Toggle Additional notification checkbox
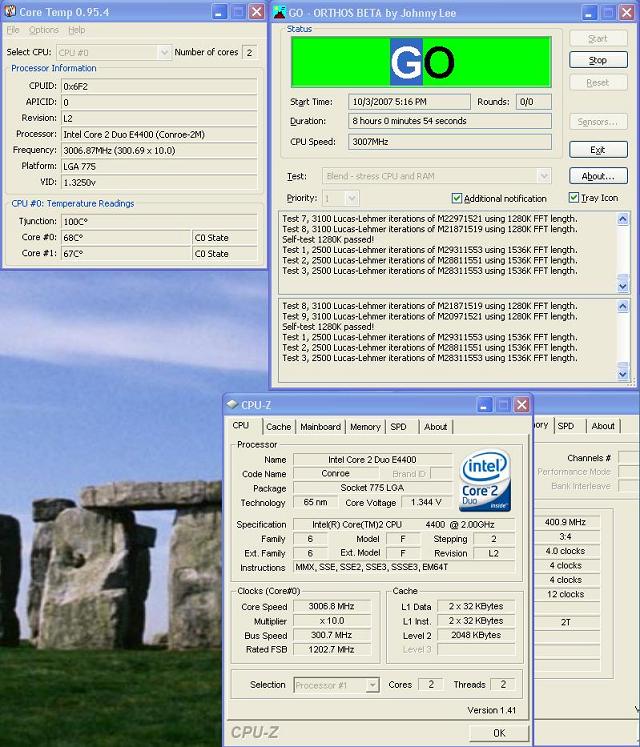This screenshot has height=747, width=640. pyautogui.click(x=457, y=198)
